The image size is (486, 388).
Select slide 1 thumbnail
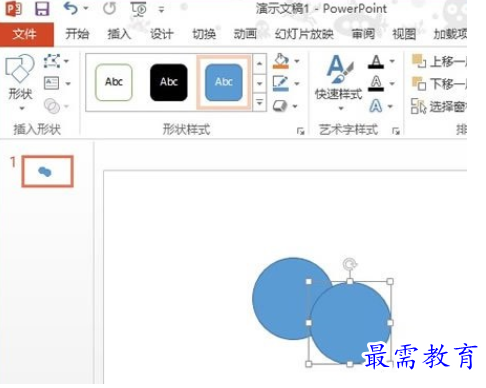pos(47,171)
